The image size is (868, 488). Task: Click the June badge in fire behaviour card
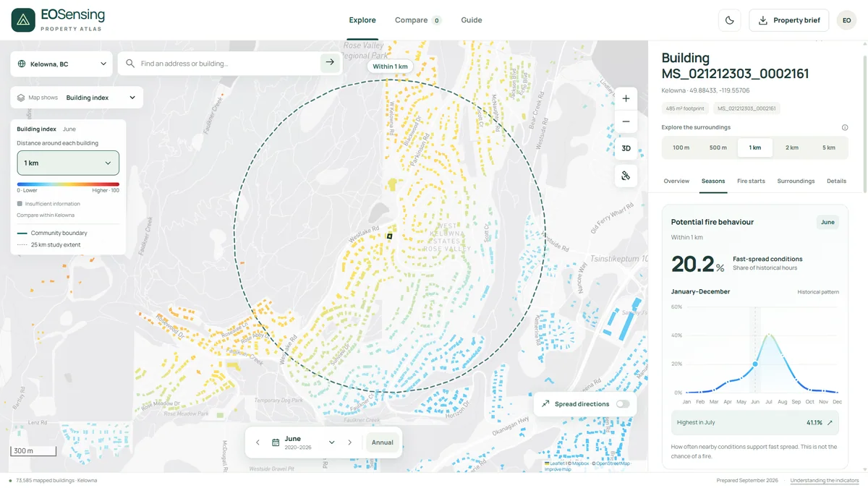(x=827, y=222)
